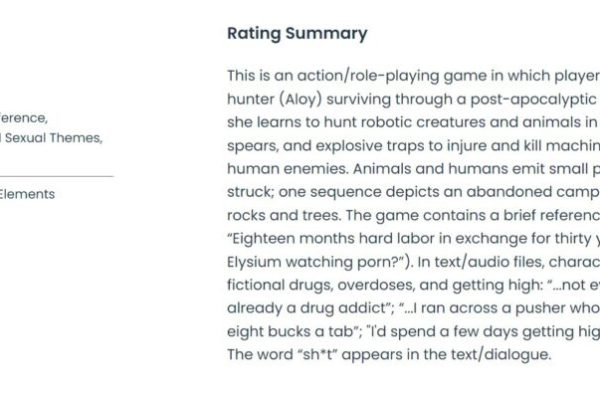This screenshot has width=600, height=400.
Task: Click the phrase "Elysium watching porn?"
Action: (316, 262)
